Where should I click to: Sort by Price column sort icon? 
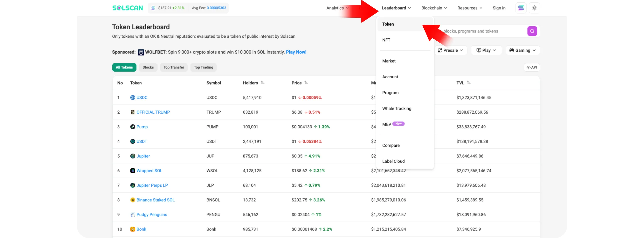pos(306,83)
